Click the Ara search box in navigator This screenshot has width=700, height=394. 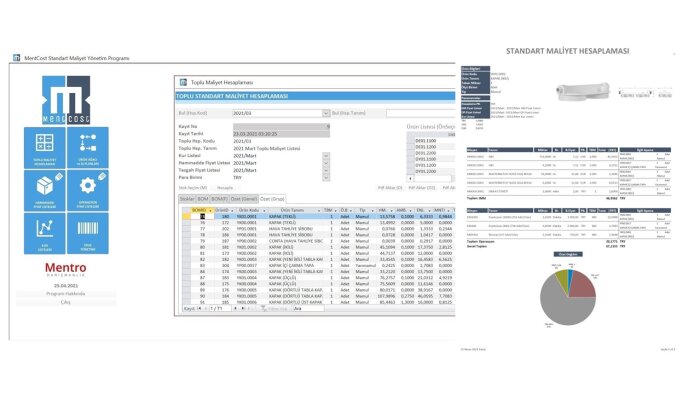pyautogui.click(x=308, y=308)
